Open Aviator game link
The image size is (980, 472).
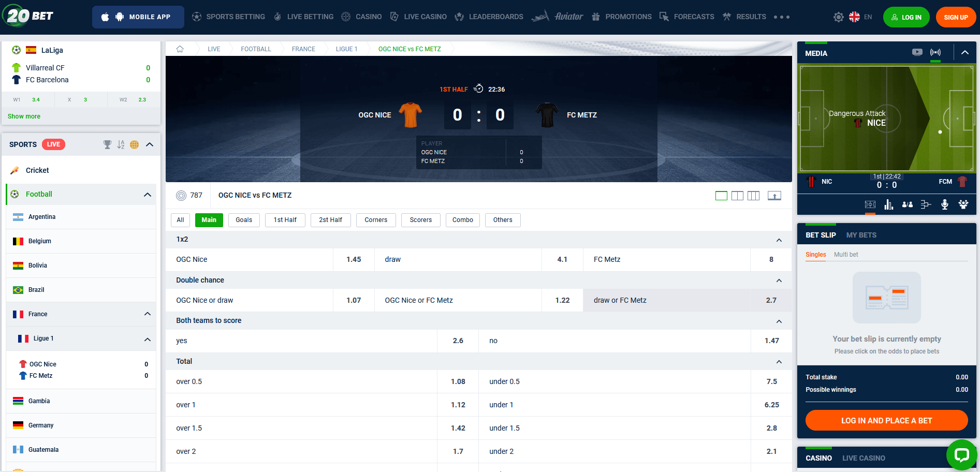click(558, 17)
